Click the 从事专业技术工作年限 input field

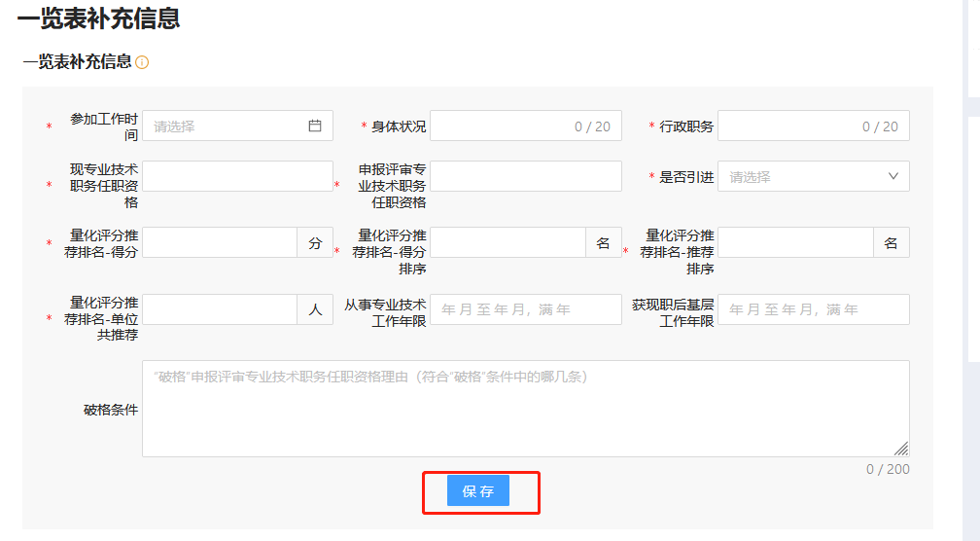525,309
